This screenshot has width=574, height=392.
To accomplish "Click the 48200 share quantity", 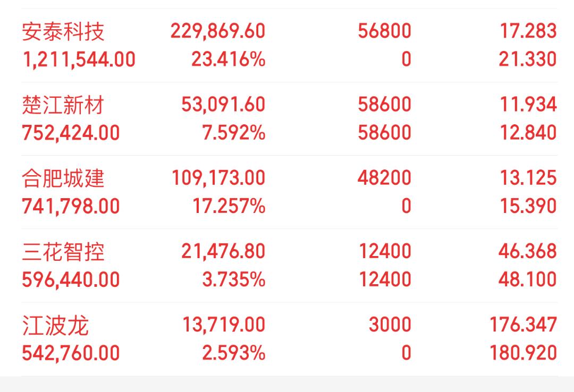I will coord(384,178).
